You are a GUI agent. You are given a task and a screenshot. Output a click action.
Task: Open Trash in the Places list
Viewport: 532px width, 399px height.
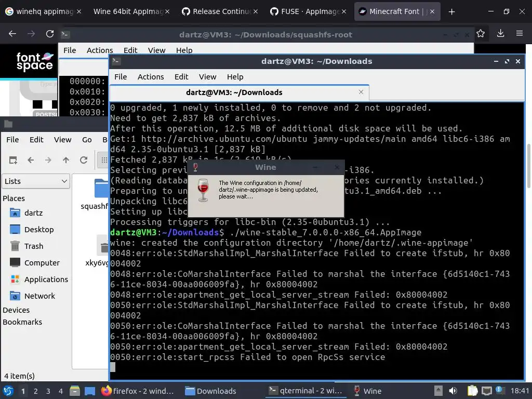(x=26, y=246)
